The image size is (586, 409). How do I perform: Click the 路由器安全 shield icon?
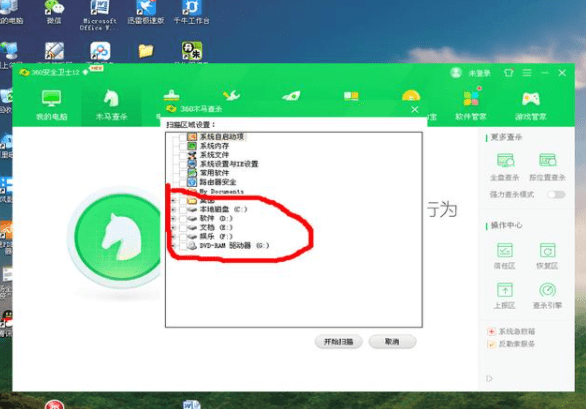[x=192, y=182]
